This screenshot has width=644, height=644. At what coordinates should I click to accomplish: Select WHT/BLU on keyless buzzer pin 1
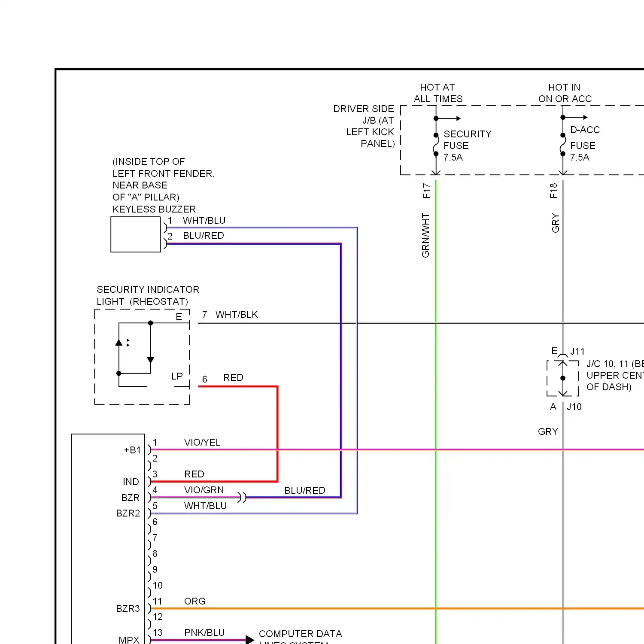click(x=204, y=220)
